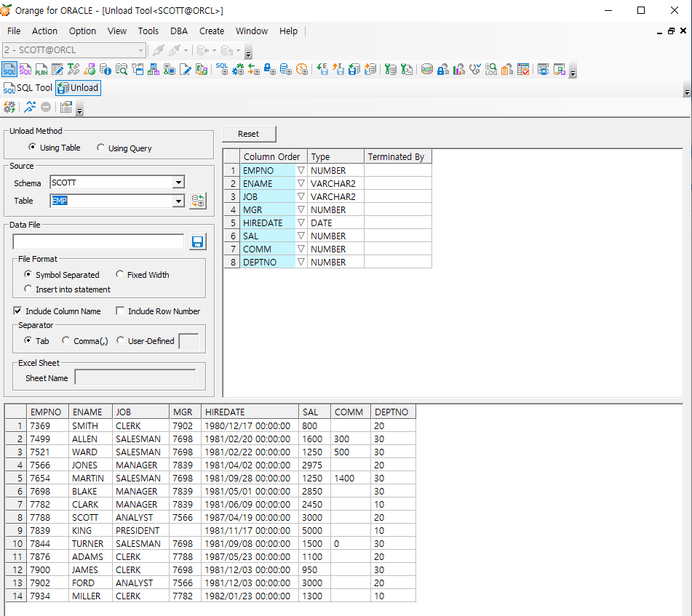Viewport: 692px width, 616px height.
Task: Refresh table list icon beside Table field
Action: (x=198, y=201)
